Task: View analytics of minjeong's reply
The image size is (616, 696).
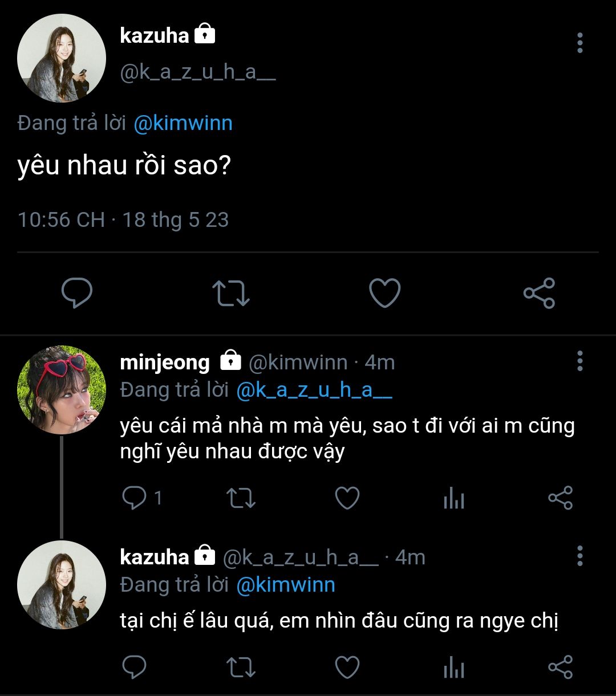Action: [453, 498]
